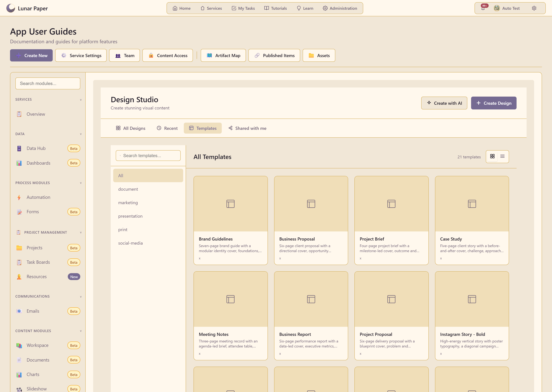Open the Administration menu
Screen dimensions: 552x392
tap(340, 8)
